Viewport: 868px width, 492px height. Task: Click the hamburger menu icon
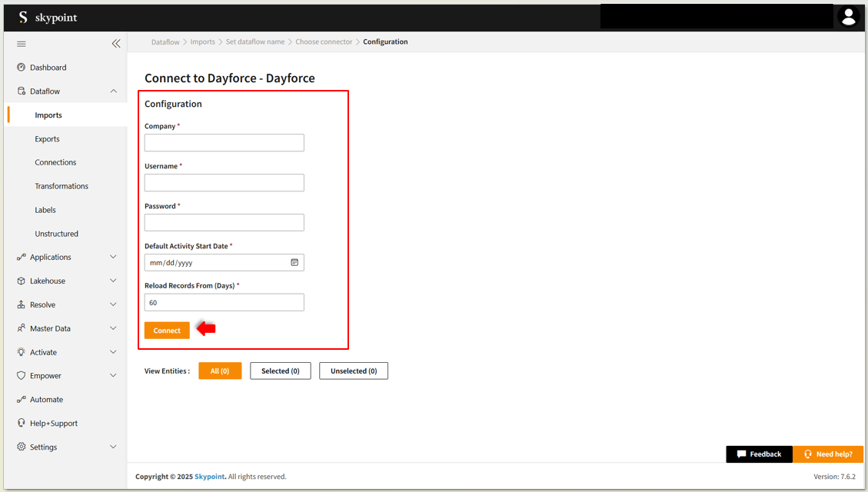coord(22,44)
